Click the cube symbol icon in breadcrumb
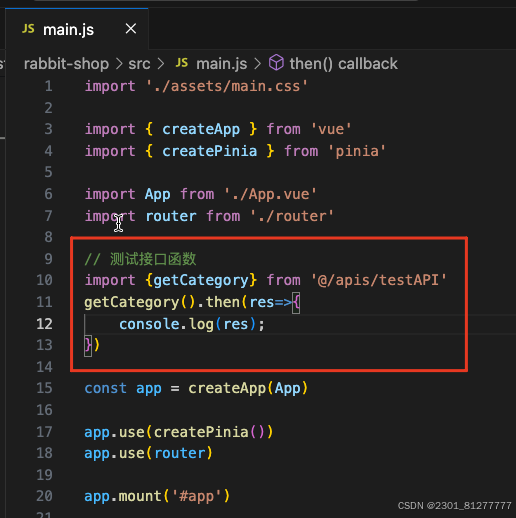Screen dimensions: 516x518 pyautogui.click(x=276, y=62)
